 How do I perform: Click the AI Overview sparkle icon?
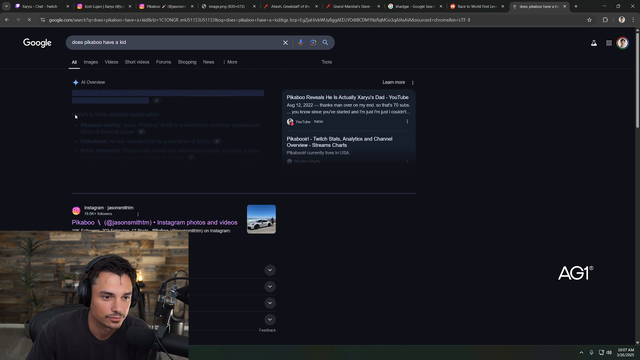76,82
